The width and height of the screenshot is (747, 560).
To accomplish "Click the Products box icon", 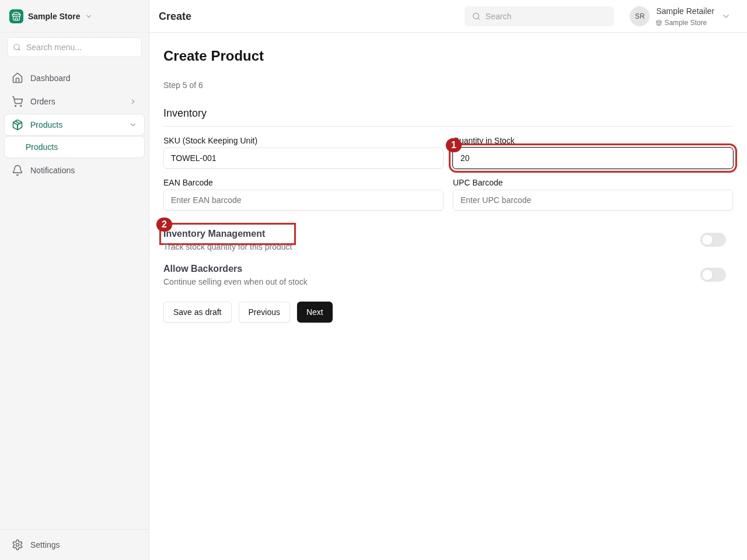I will click(x=18, y=125).
